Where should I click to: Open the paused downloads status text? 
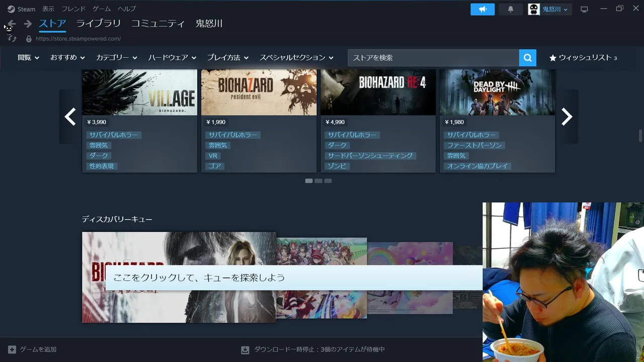click(x=319, y=349)
